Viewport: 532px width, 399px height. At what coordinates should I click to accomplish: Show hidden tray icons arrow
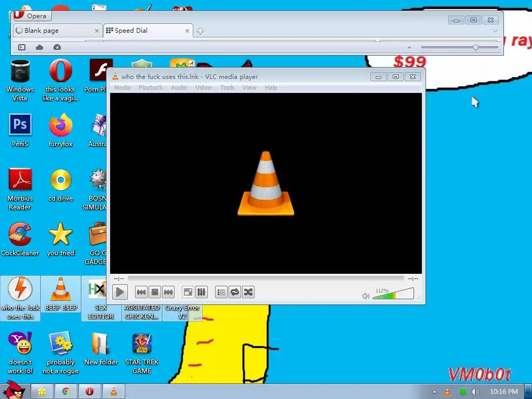click(x=434, y=392)
